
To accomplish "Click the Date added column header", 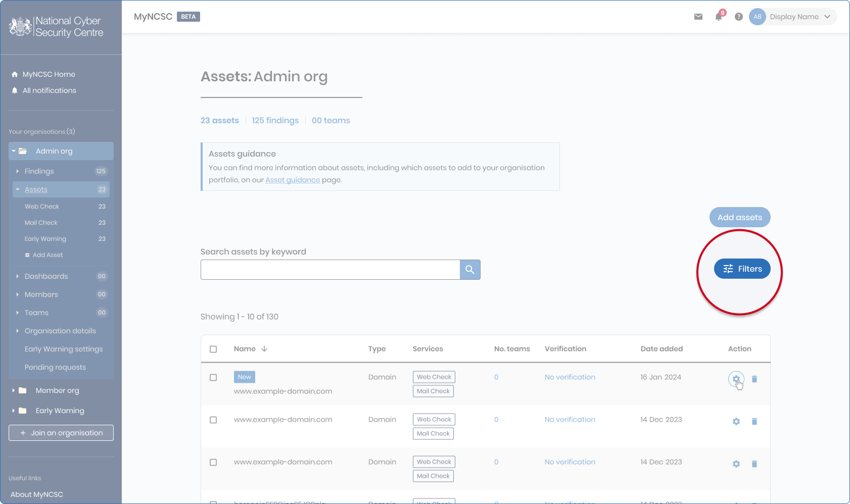I will [x=662, y=349].
